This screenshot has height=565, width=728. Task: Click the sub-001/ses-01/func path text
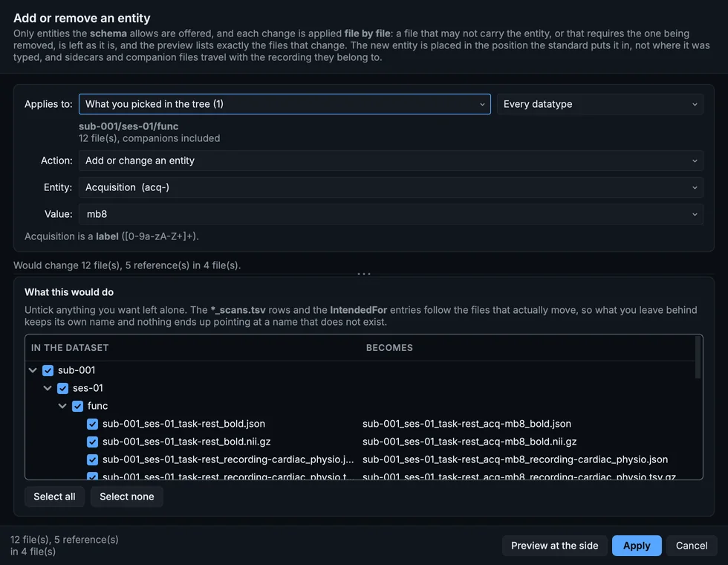tap(129, 126)
